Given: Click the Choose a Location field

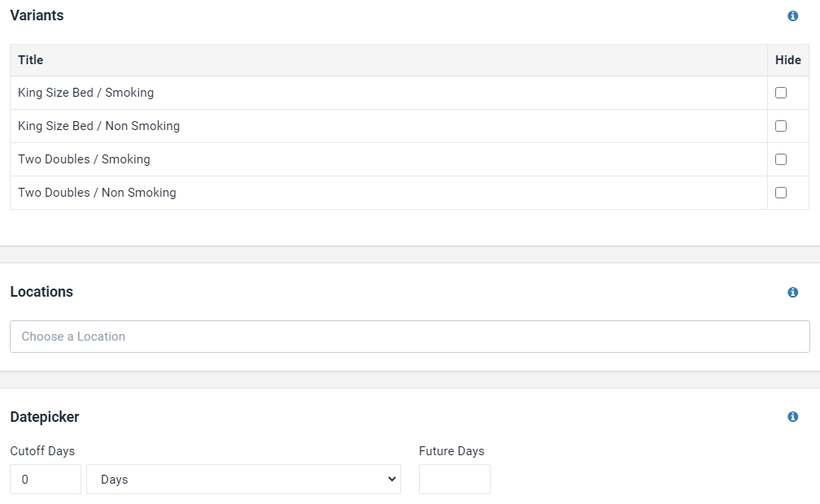Looking at the screenshot, I should click(x=410, y=337).
